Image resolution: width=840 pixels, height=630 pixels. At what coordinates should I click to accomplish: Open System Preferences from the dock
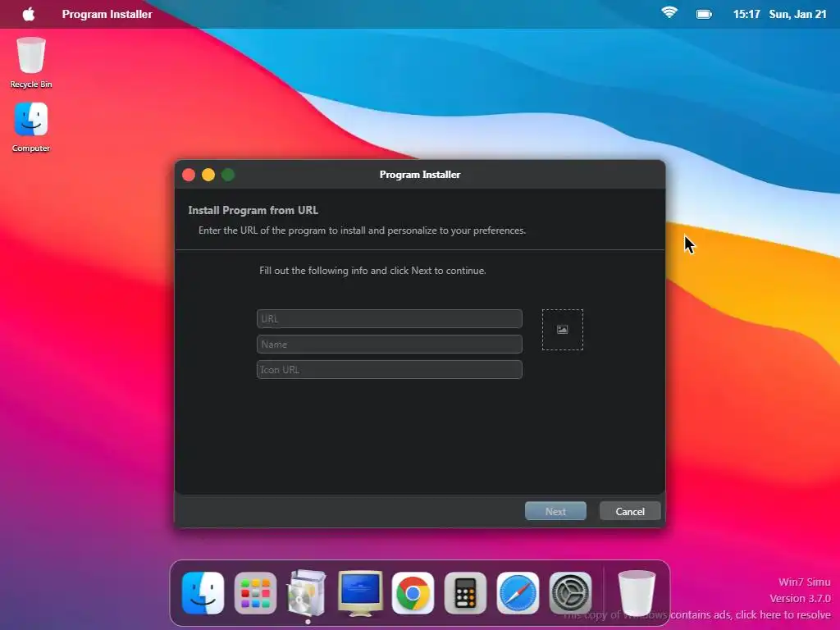click(x=570, y=593)
